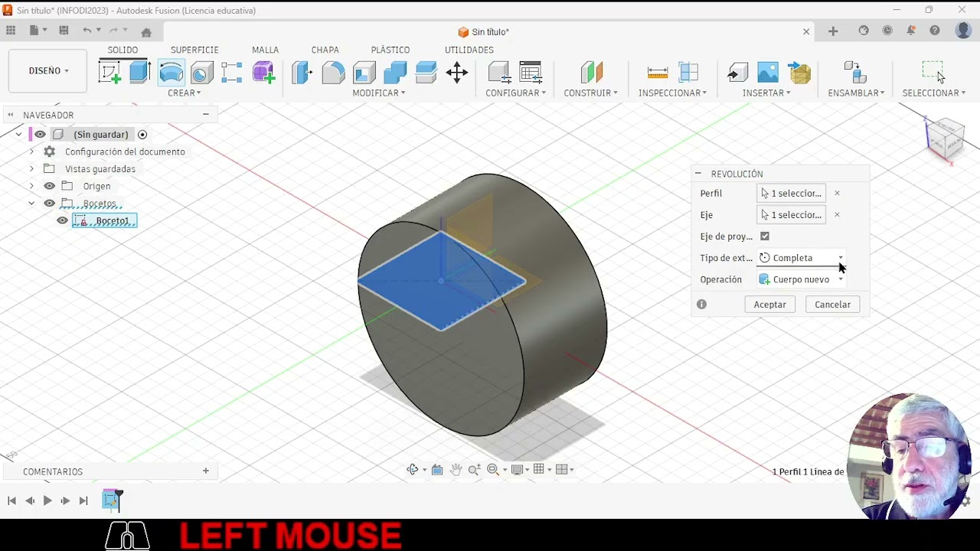Open the CREAR menu
This screenshot has height=551, width=980.
(x=185, y=93)
